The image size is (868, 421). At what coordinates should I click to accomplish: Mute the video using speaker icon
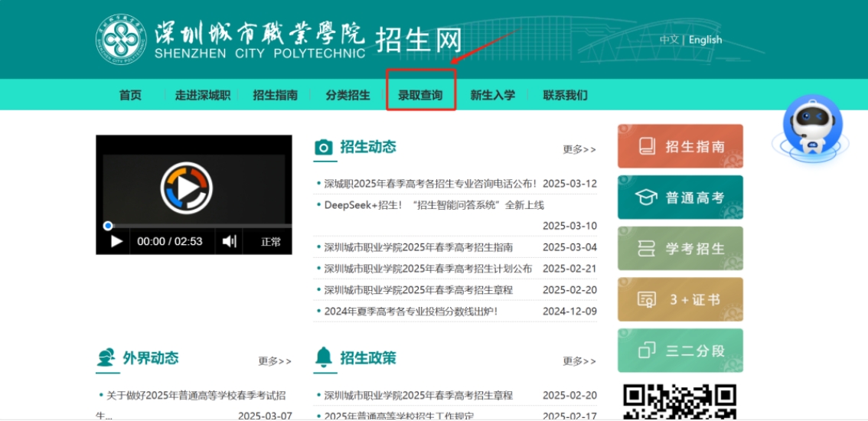click(x=229, y=242)
